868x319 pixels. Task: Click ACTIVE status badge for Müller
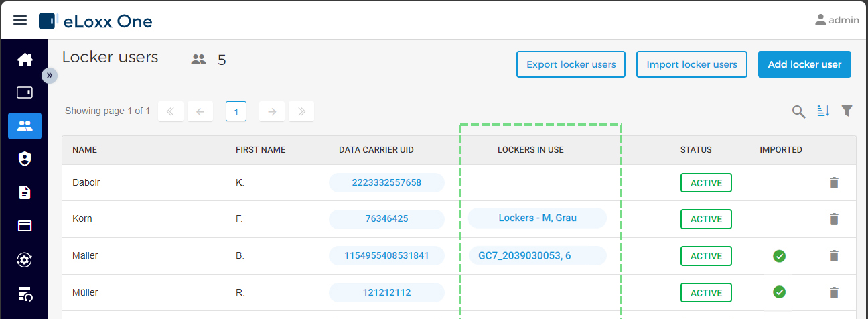coord(706,293)
